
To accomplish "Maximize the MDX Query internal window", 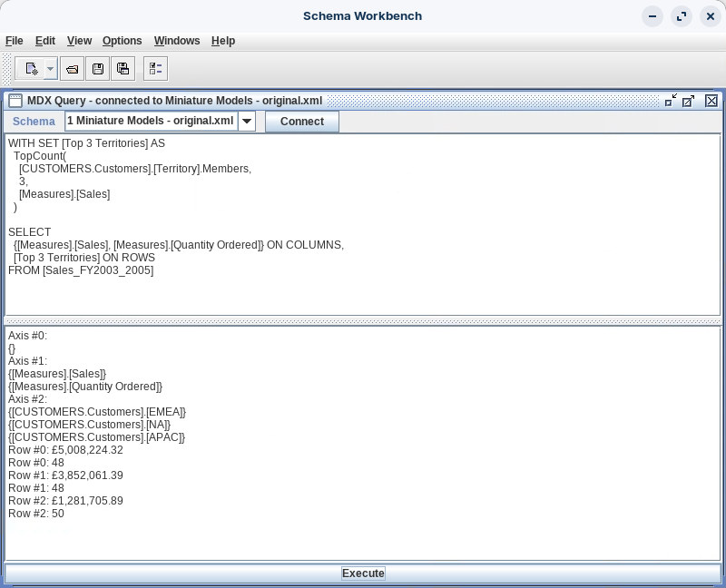I will [689, 101].
